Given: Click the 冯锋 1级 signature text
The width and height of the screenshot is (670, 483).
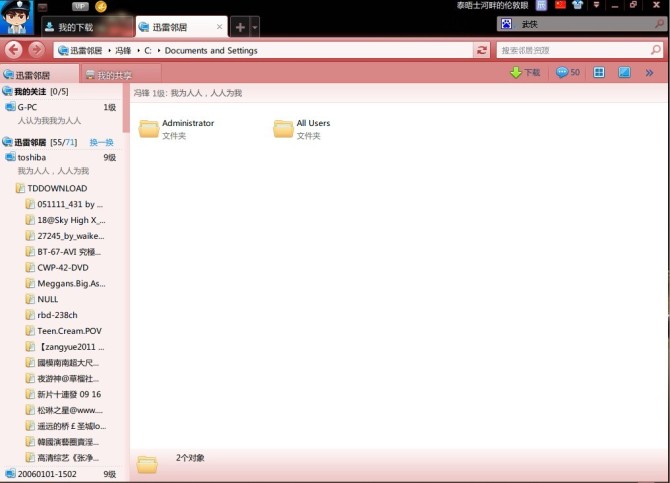Looking at the screenshot, I should (188, 93).
